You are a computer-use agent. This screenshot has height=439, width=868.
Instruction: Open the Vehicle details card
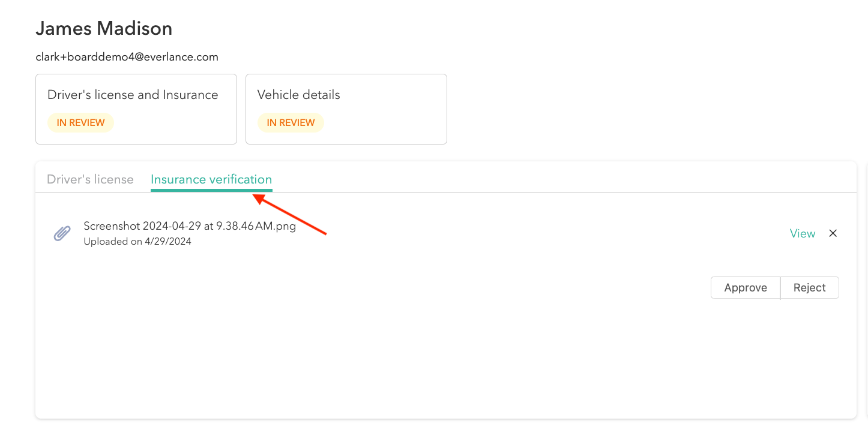(346, 109)
